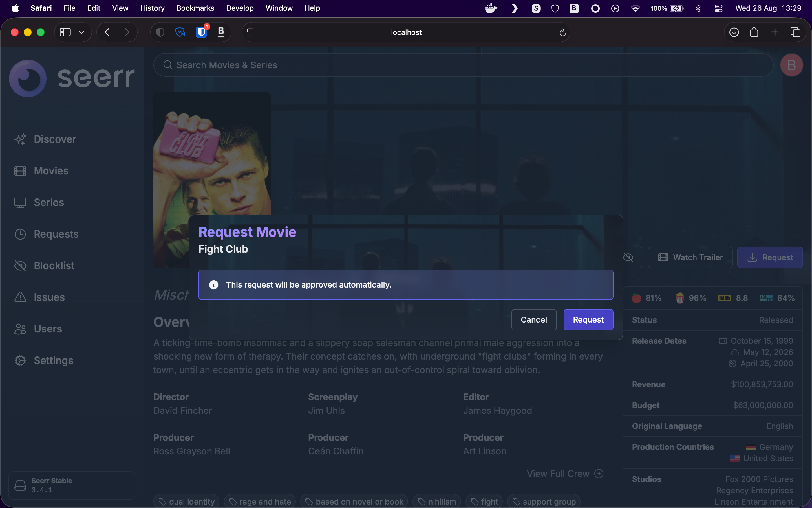Screen dimensions: 812x508
Task: Cancel the Request Movie dialog
Action: (x=534, y=319)
